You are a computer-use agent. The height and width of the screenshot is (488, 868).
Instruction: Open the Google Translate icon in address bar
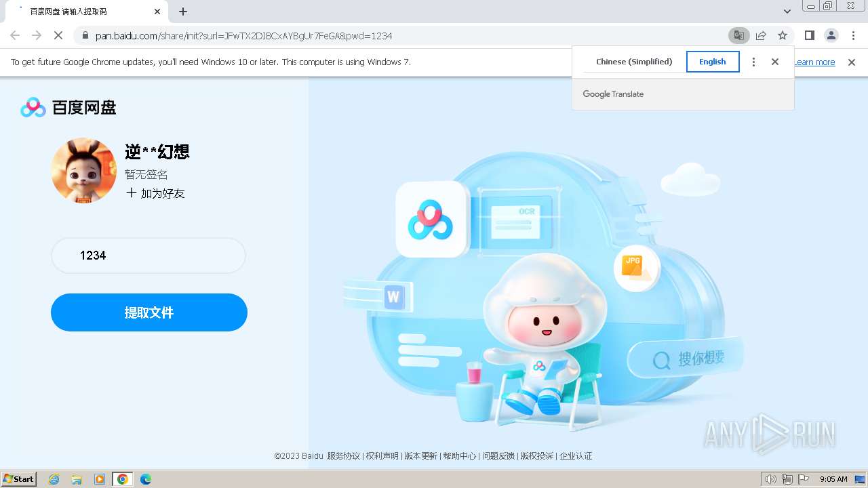[x=738, y=35]
